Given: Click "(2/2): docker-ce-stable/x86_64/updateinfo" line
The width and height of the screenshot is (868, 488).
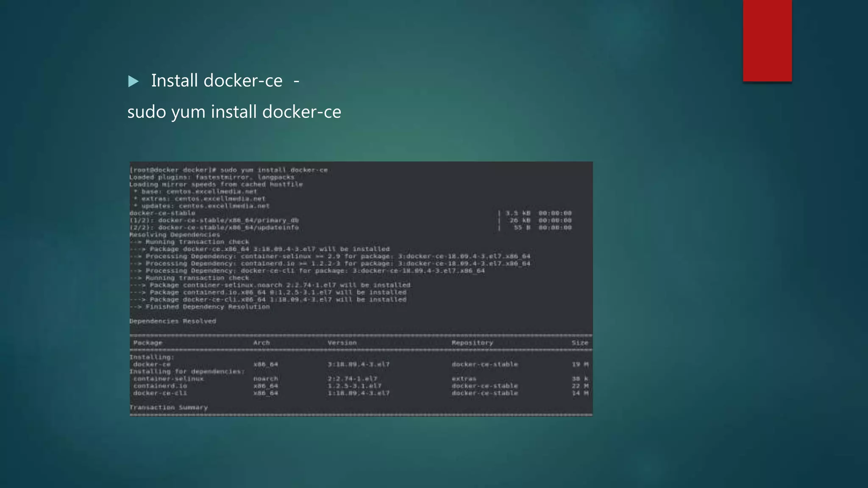Looking at the screenshot, I should (214, 227).
